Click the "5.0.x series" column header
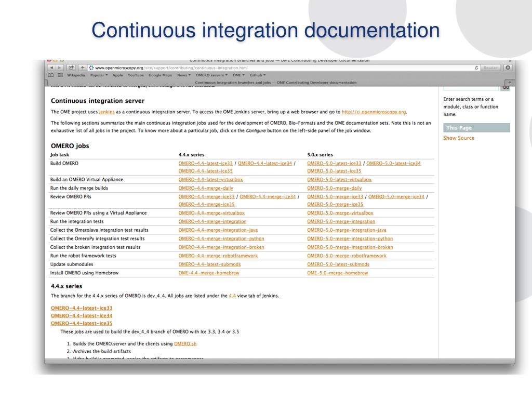This screenshot has height=399, width=532. (320, 155)
